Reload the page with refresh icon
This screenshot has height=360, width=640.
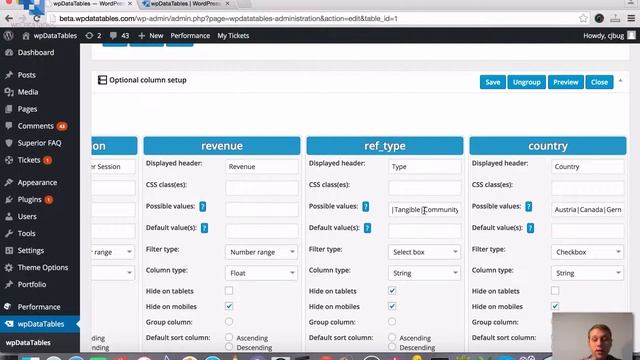(36, 18)
